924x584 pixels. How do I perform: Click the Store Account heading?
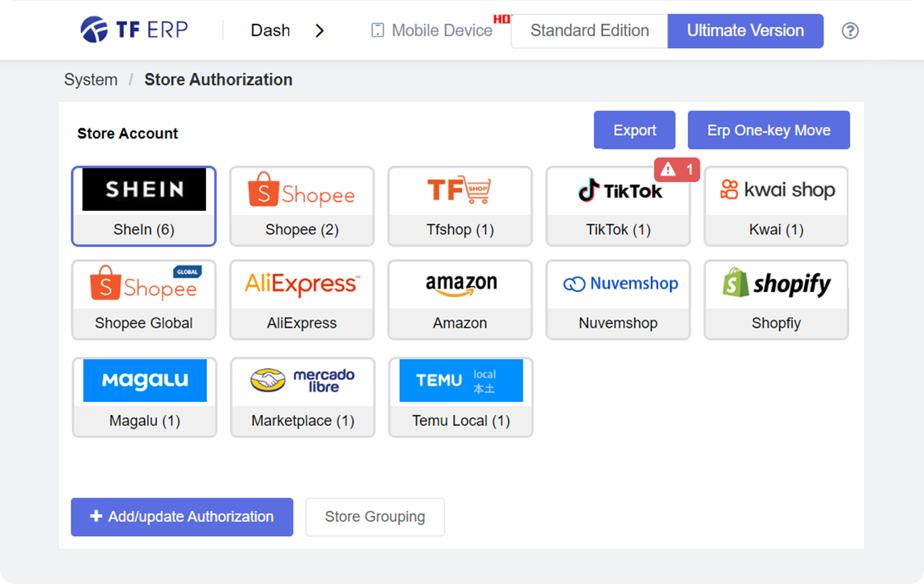click(128, 133)
